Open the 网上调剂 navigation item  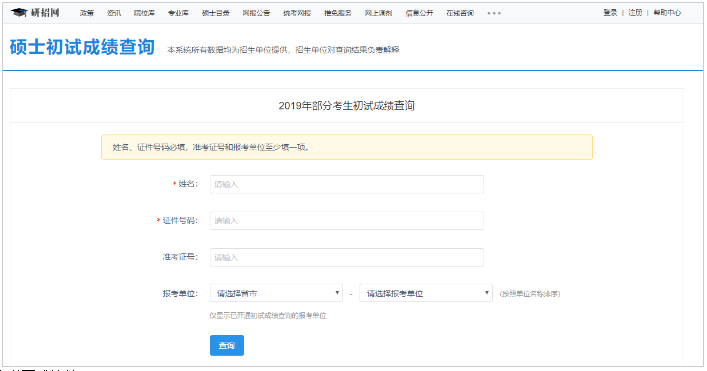coord(378,13)
